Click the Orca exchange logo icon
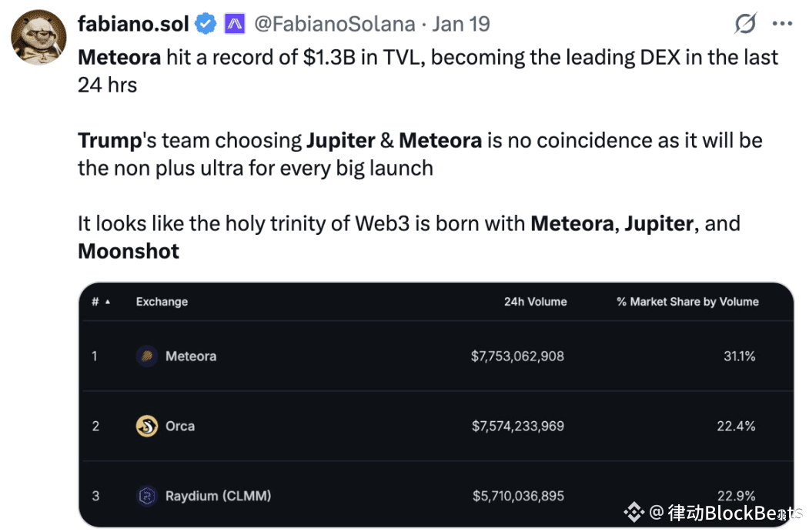The height and width of the screenshot is (532, 809). coord(147,426)
